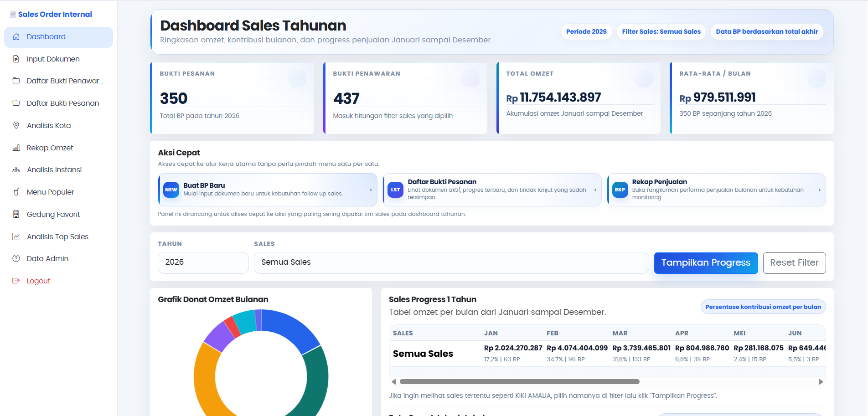This screenshot has width=868, height=416.
Task: Click the Data BP berdasarkan total akhir pill
Action: [767, 31]
